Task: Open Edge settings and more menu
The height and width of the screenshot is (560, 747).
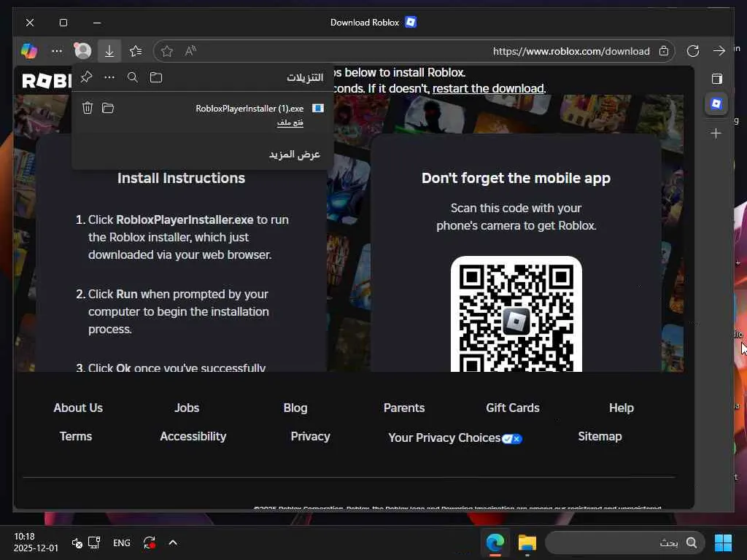Action: click(x=57, y=51)
